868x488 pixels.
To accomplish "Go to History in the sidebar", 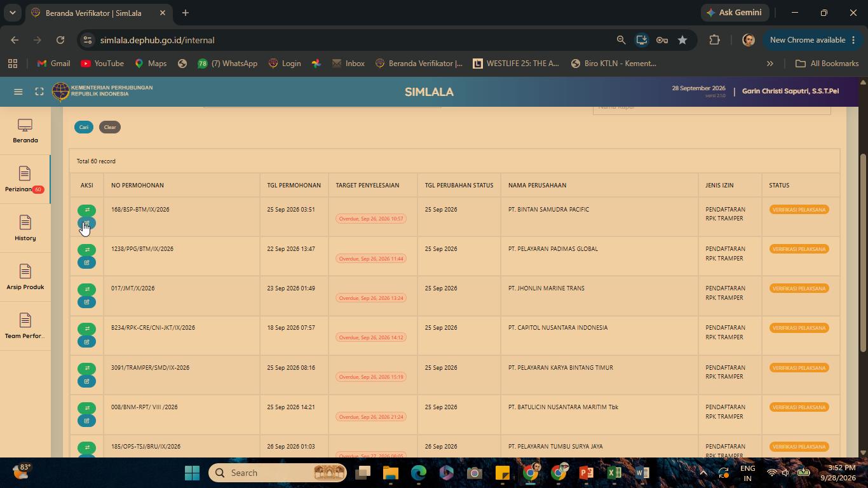I will click(25, 229).
